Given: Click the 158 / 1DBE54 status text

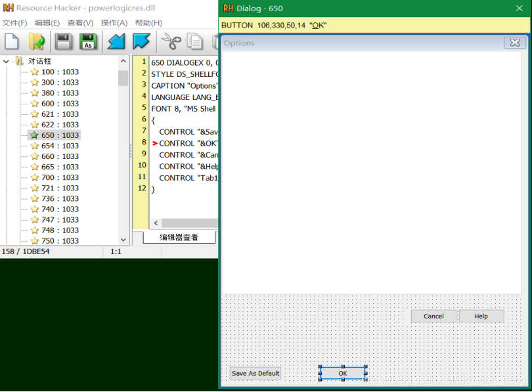Looking at the screenshot, I should click(x=26, y=251).
